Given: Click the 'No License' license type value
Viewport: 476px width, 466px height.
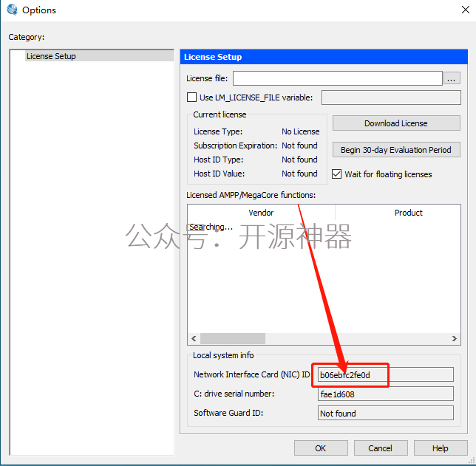Looking at the screenshot, I should [301, 131].
